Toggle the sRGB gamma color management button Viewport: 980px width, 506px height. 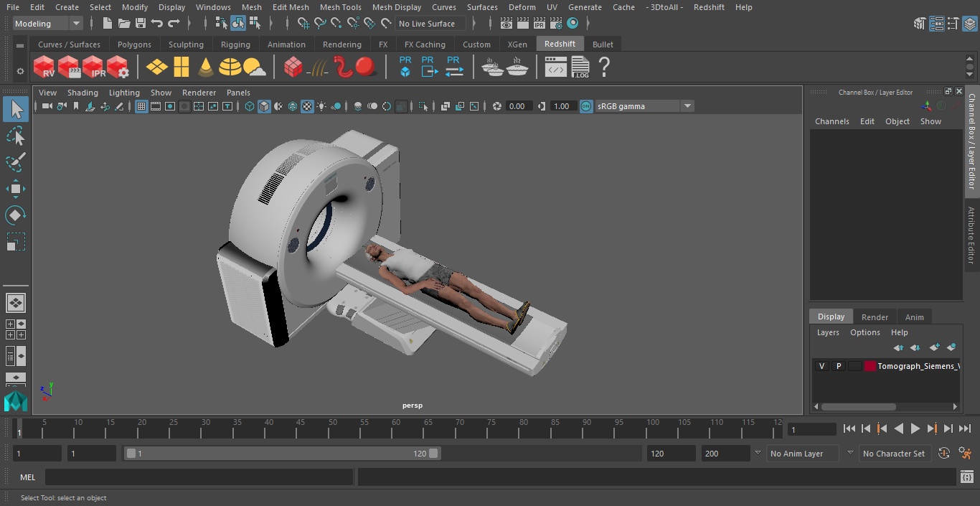(x=586, y=106)
